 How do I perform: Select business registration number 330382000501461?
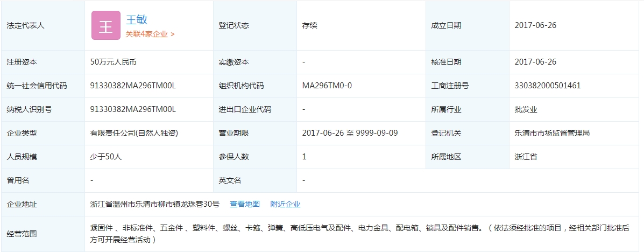coord(547,86)
